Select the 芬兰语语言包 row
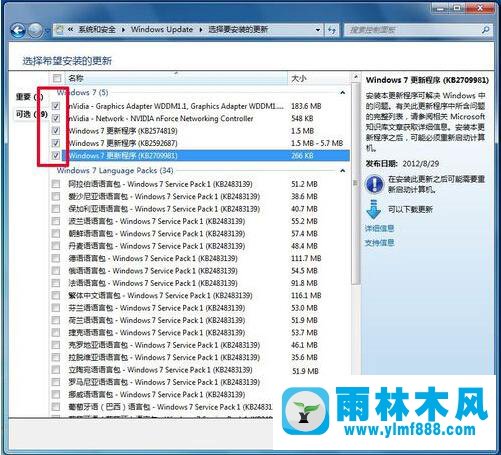This screenshot has height=455, width=501. [x=200, y=308]
